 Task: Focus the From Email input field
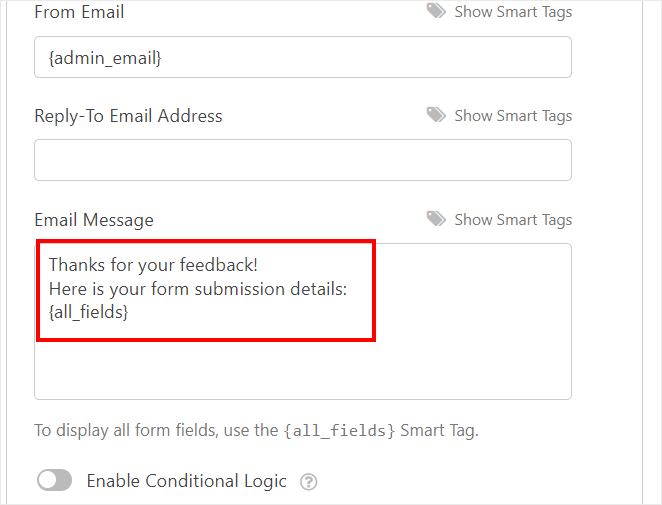tap(302, 58)
